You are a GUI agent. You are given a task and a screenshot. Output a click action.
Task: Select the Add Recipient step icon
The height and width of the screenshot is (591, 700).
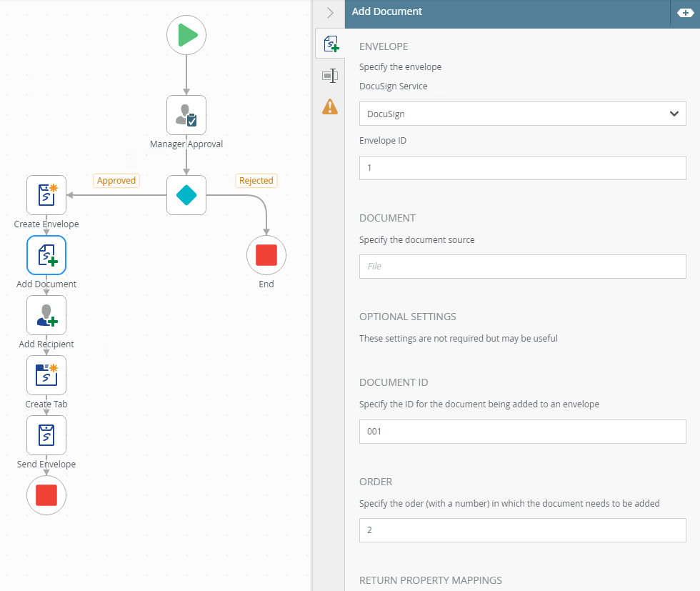(46, 315)
